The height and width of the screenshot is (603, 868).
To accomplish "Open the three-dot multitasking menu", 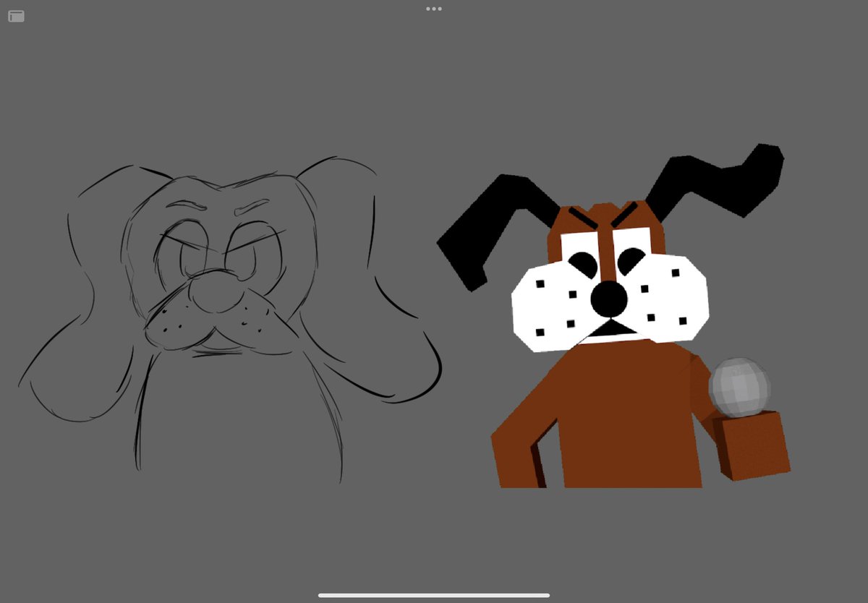I will tap(434, 9).
